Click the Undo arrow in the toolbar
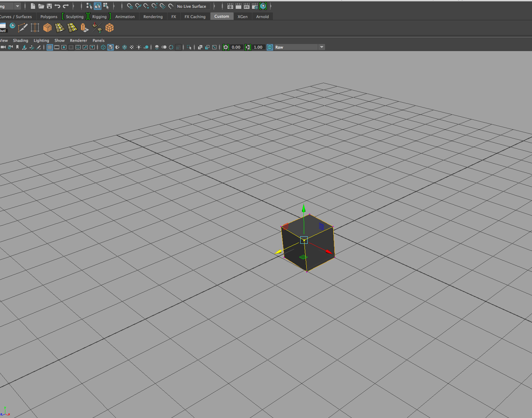Screen dimensions: 532x418 [x=57, y=6]
